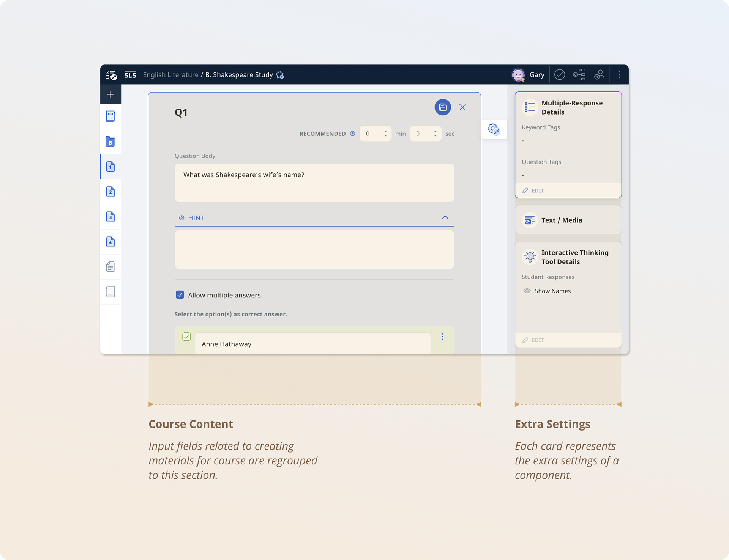
Task: Click the recommended time clock icon
Action: pyautogui.click(x=353, y=134)
